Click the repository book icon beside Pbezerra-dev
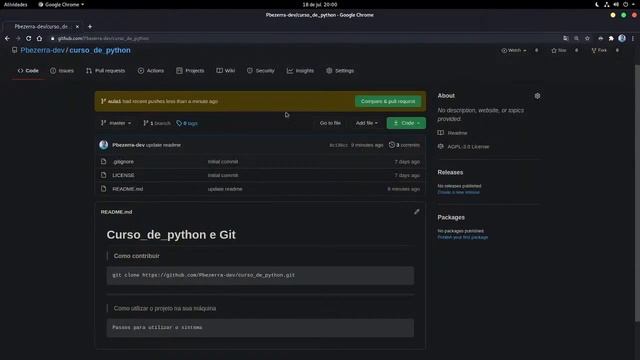Viewport: 640px width, 360px height. [14, 50]
